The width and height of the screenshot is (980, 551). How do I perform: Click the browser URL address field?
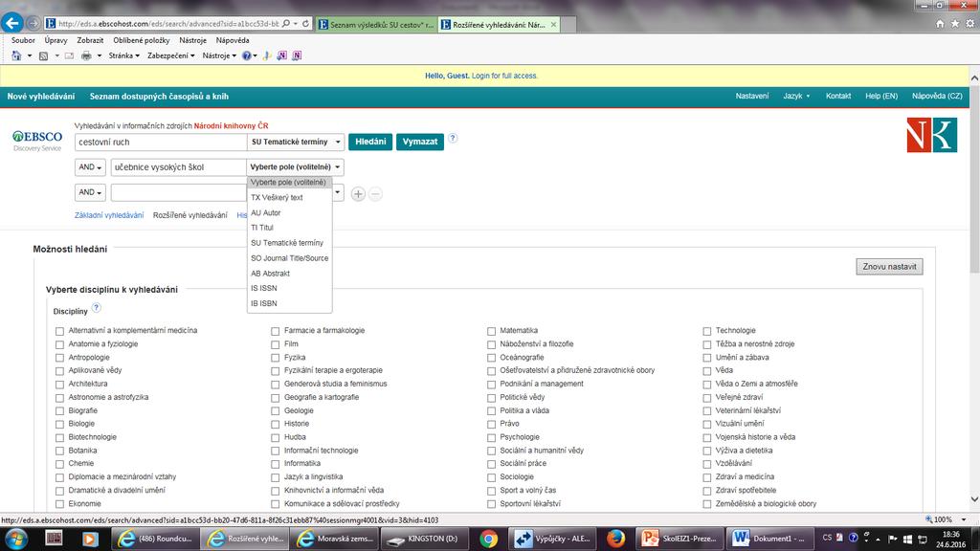tap(167, 24)
